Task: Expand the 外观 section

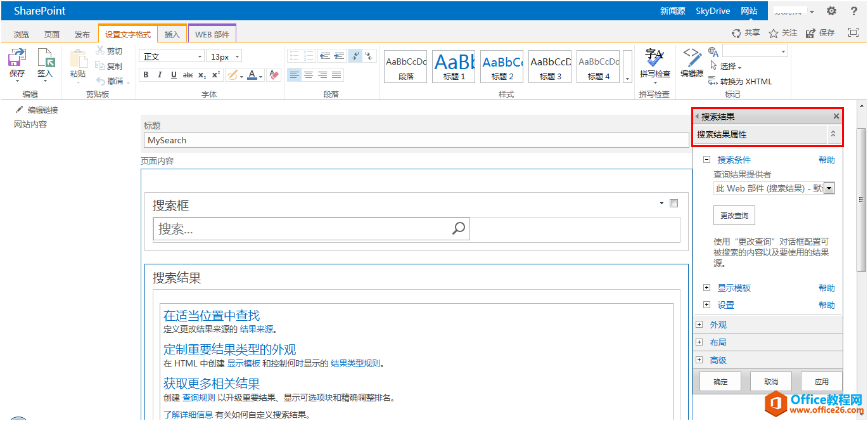Action: [699, 325]
